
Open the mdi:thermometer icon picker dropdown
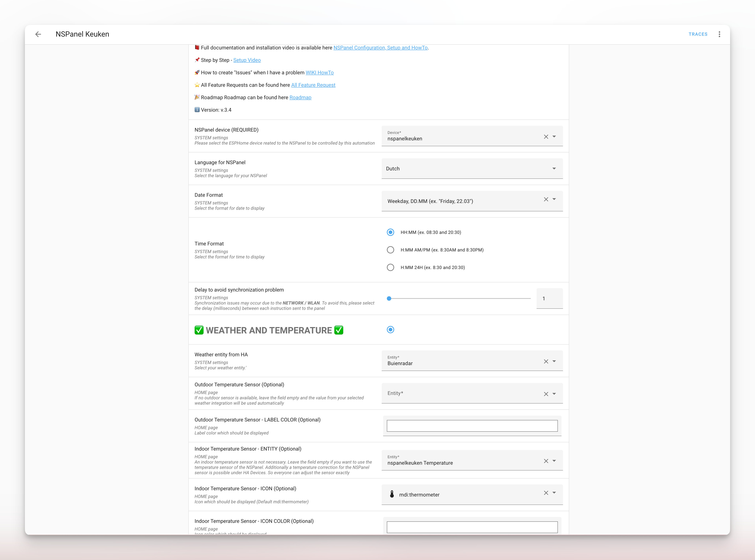click(x=554, y=493)
